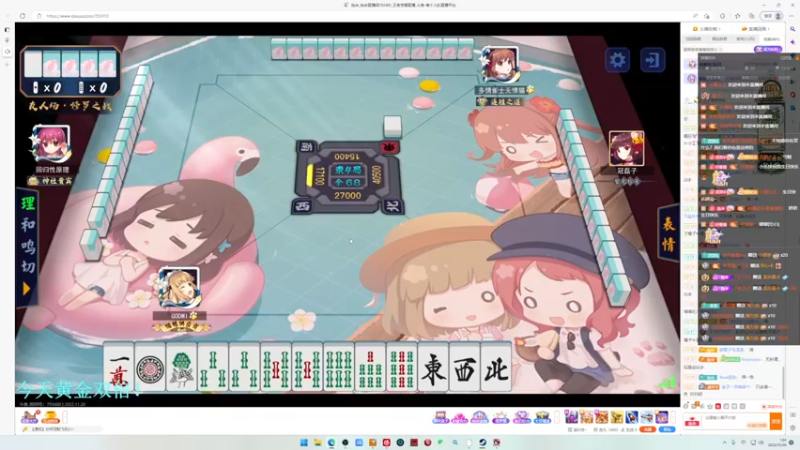800x450 pixels.
Task: Click the blue button beside recharge
Action: (x=667, y=430)
